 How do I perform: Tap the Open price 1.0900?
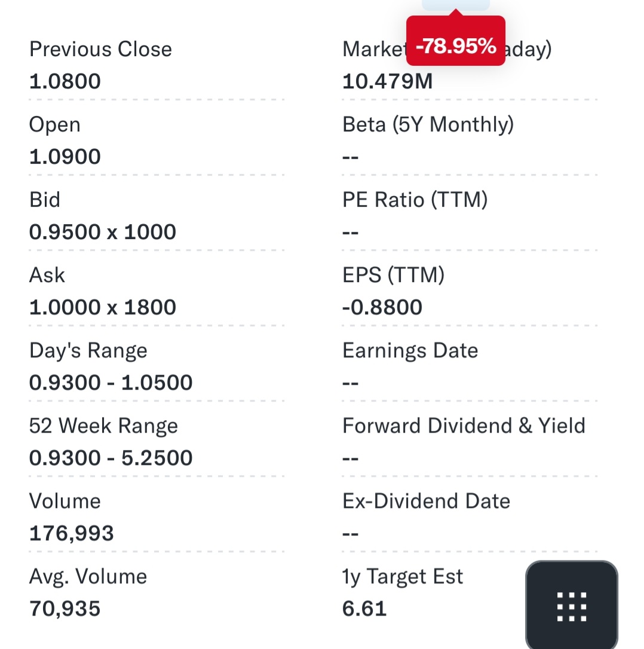click(x=65, y=157)
